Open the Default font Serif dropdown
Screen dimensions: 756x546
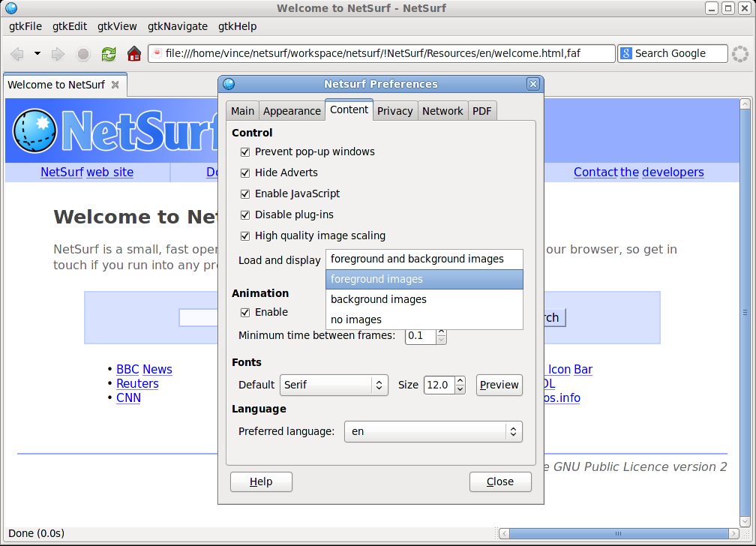pyautogui.click(x=334, y=385)
